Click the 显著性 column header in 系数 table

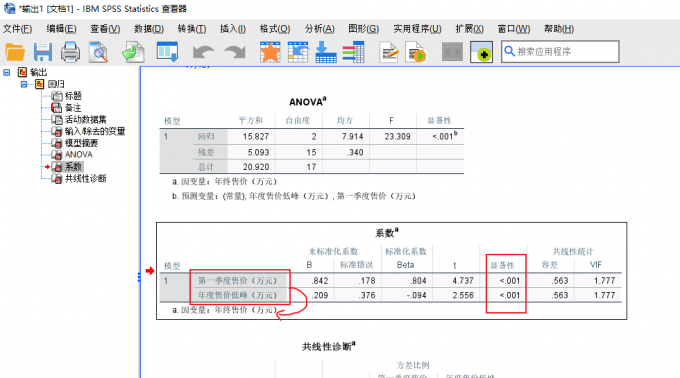coord(502,265)
